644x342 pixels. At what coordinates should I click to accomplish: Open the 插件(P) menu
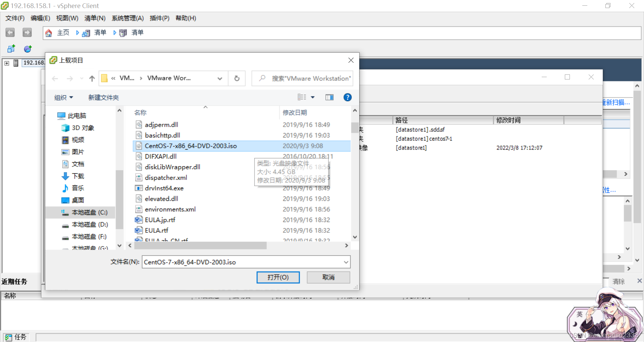pos(160,18)
